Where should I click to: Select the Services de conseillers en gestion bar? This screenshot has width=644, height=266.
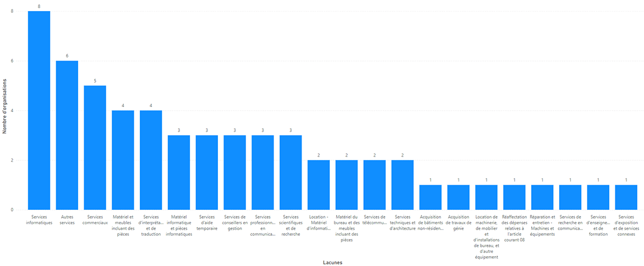click(x=234, y=173)
